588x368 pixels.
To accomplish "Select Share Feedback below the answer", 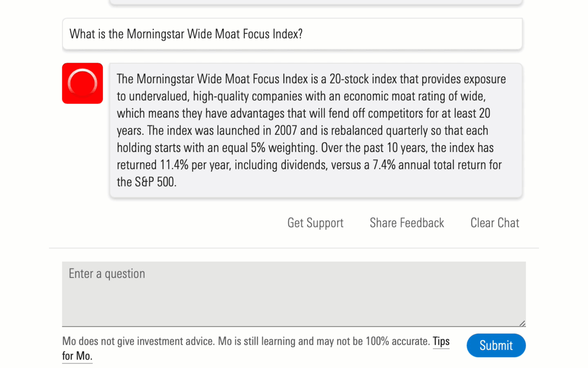I will click(407, 223).
